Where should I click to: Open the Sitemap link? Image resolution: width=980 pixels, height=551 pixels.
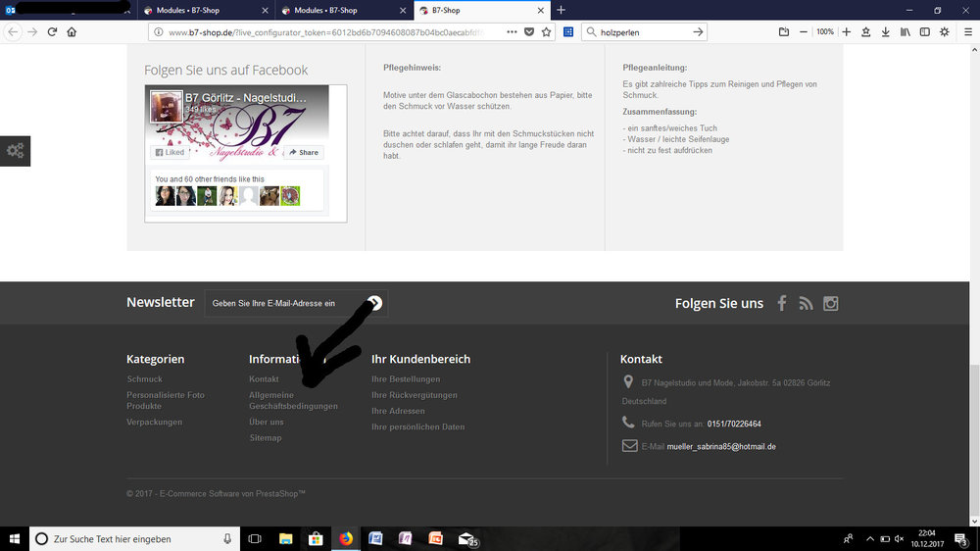[x=266, y=438]
